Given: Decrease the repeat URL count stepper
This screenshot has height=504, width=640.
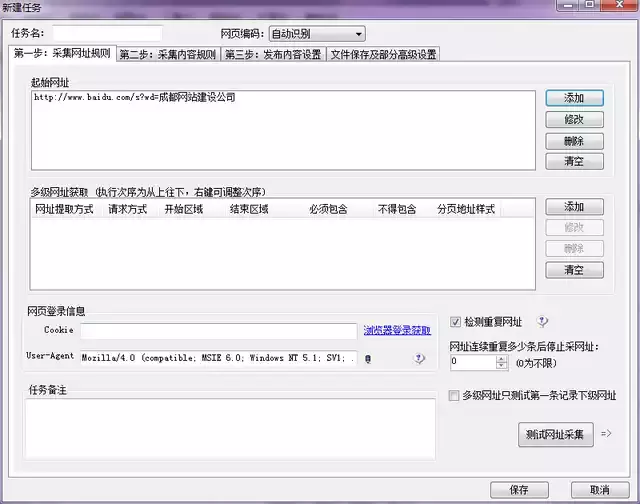Looking at the screenshot, I should pos(502,366).
